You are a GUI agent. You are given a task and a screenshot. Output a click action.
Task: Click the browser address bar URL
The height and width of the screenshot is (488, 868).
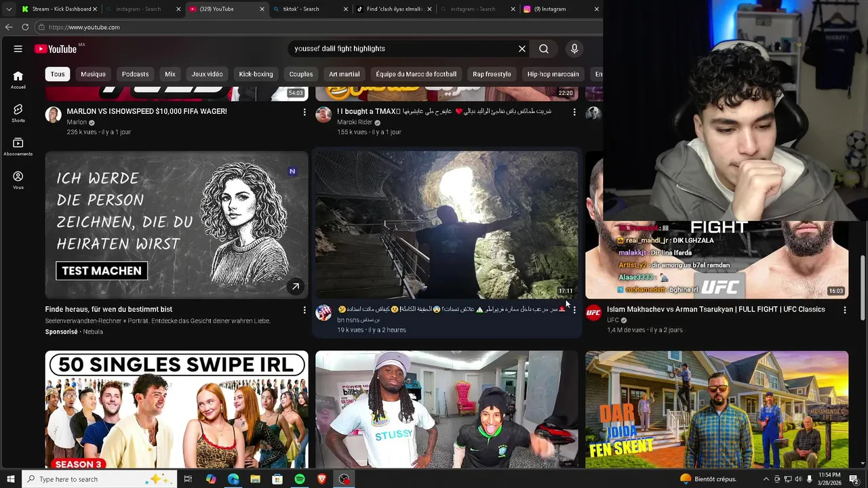(x=84, y=27)
